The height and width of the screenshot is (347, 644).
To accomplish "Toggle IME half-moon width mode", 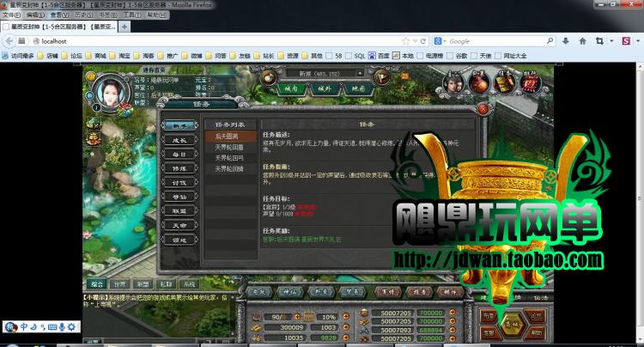I will [33, 327].
